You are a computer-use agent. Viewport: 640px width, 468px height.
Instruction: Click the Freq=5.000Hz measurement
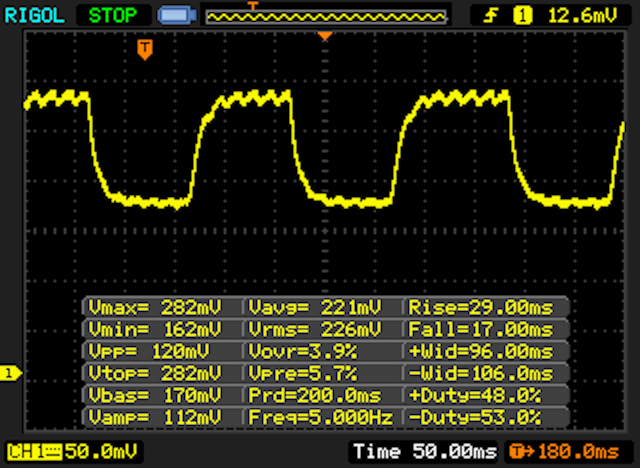(320, 417)
